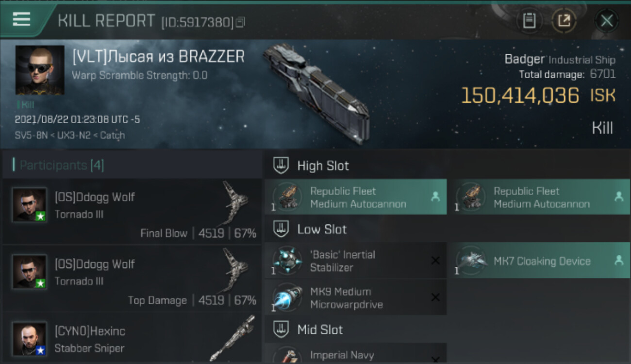Open the clipboard notes icon
This screenshot has height=364, width=631.
pos(529,20)
